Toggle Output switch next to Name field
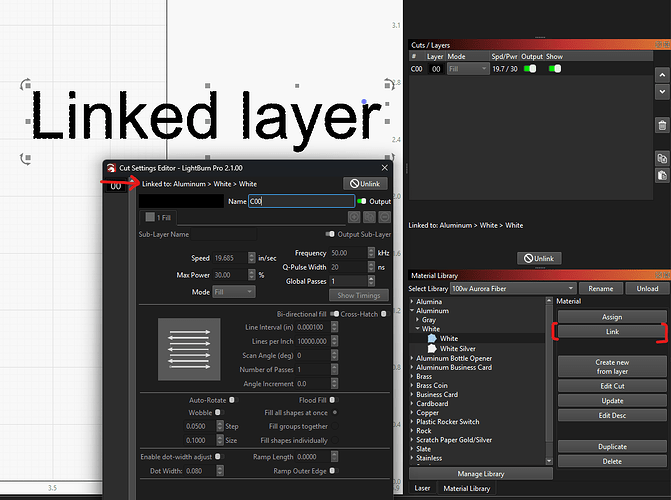This screenshot has width=671, height=500. click(x=362, y=201)
